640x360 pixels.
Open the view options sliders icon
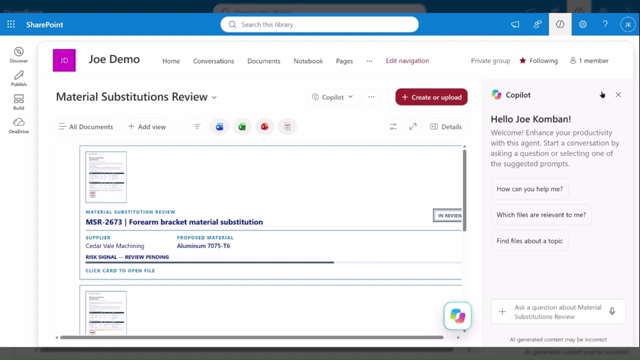coord(393,127)
